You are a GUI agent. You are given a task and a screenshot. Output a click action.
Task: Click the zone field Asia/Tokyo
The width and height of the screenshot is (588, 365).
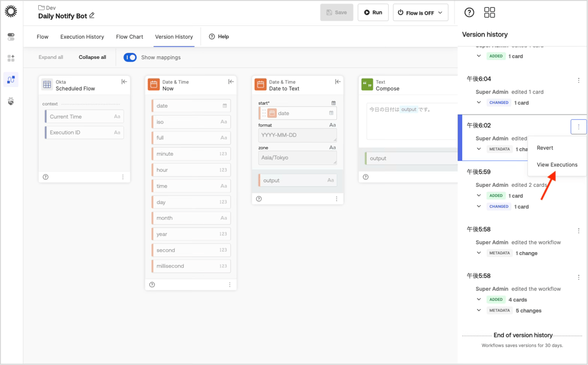pyautogui.click(x=298, y=158)
